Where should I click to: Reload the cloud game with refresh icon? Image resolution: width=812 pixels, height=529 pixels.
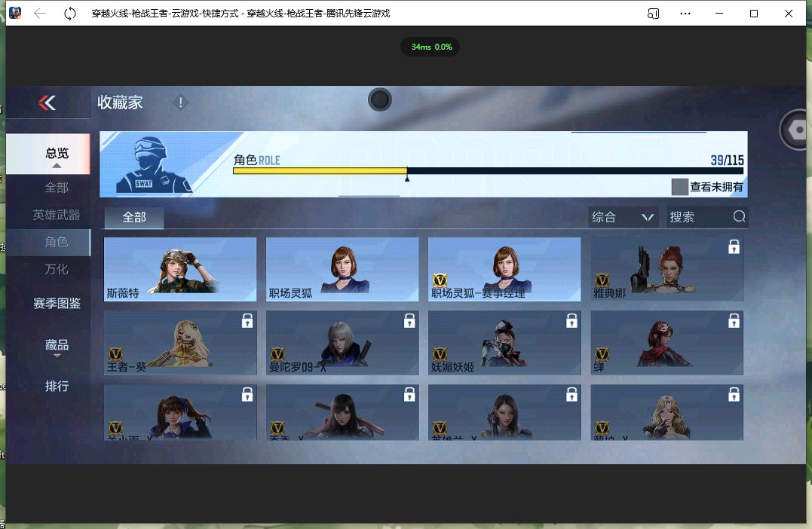pyautogui.click(x=70, y=14)
